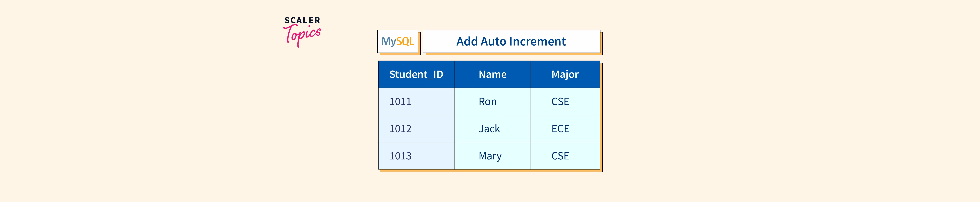Click the orange SQL letters
This screenshot has width=980, height=202.
pyautogui.click(x=405, y=41)
